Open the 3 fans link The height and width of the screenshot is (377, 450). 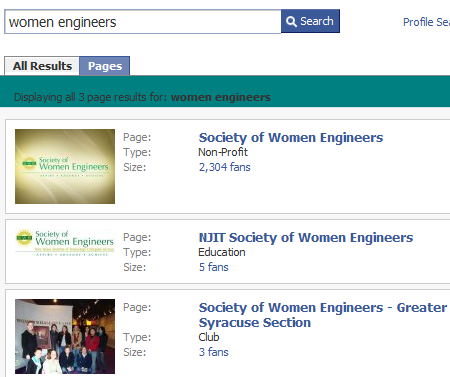(x=213, y=352)
